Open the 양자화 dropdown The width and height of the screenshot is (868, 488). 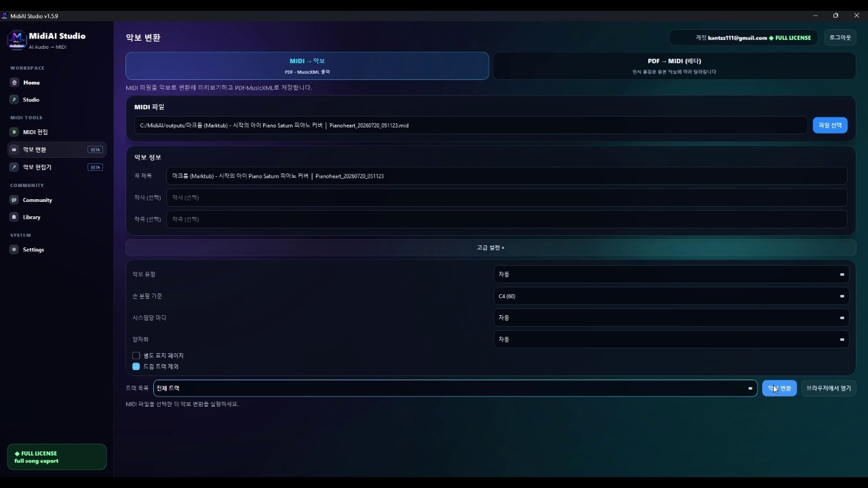(x=671, y=340)
